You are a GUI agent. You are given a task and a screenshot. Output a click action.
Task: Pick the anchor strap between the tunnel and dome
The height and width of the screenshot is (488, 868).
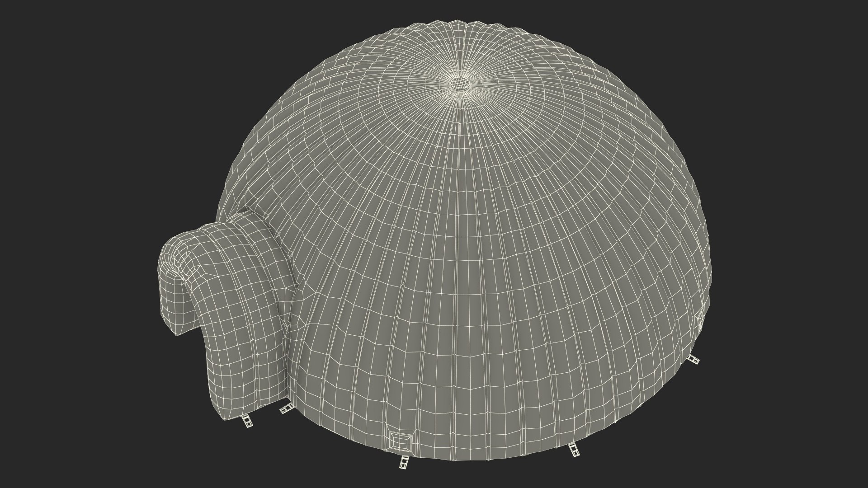click(286, 409)
